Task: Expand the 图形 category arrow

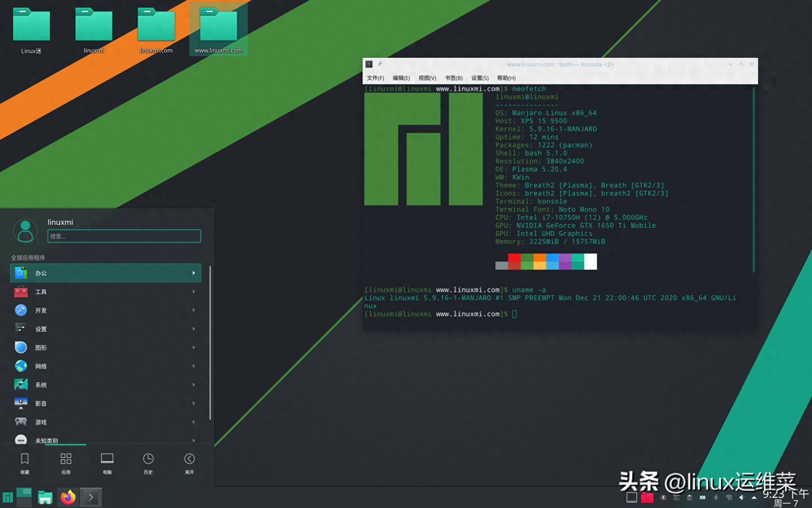Action: (194, 348)
